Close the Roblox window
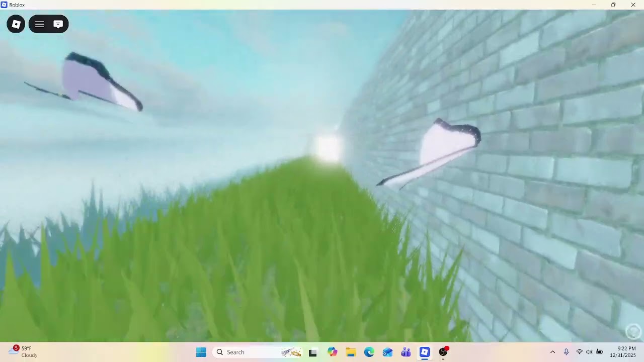 tap(633, 5)
